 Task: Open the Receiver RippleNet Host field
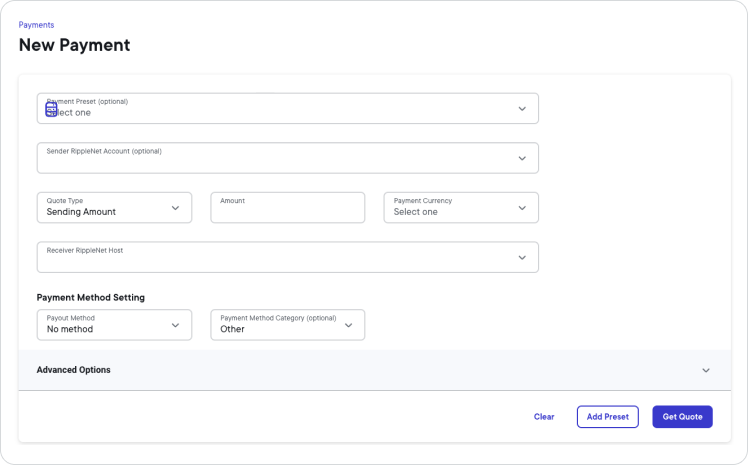point(280,257)
